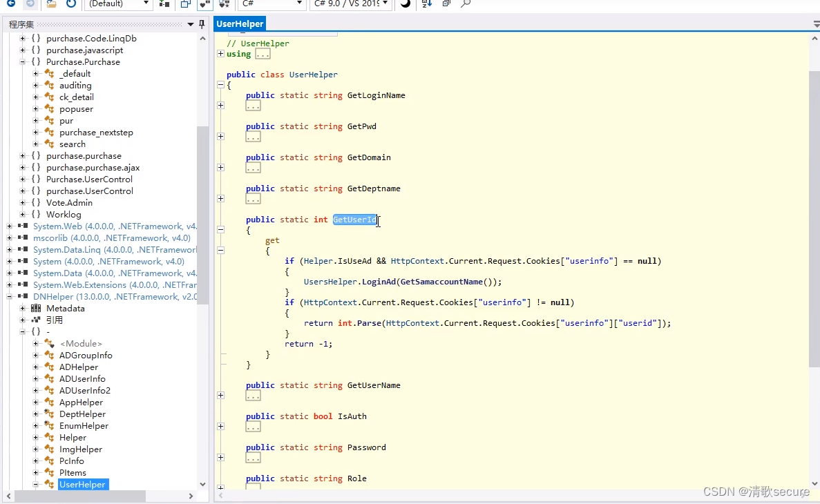This screenshot has width=820, height=504.
Task: Select the pur class in tree
Action: click(x=66, y=121)
